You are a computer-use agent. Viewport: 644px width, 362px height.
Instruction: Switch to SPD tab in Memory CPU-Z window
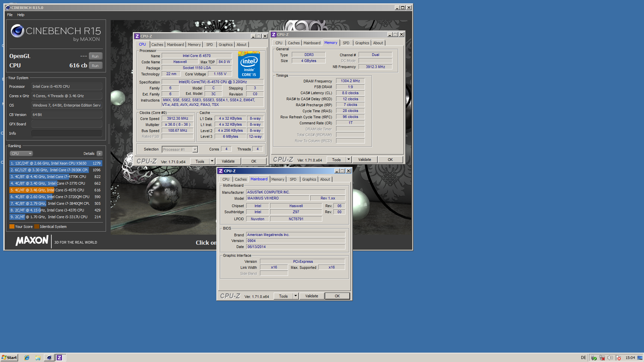[x=346, y=43]
